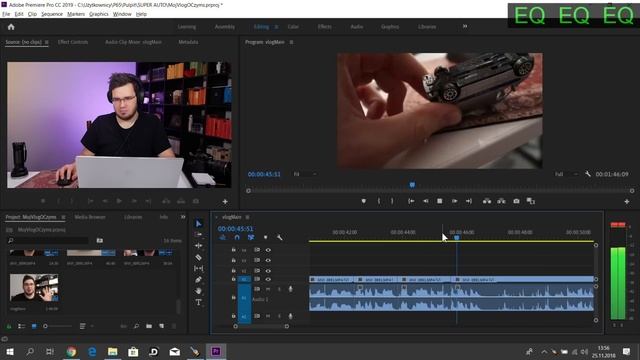Step back one frame in Program monitor
This screenshot has width=640, height=360.
click(425, 201)
